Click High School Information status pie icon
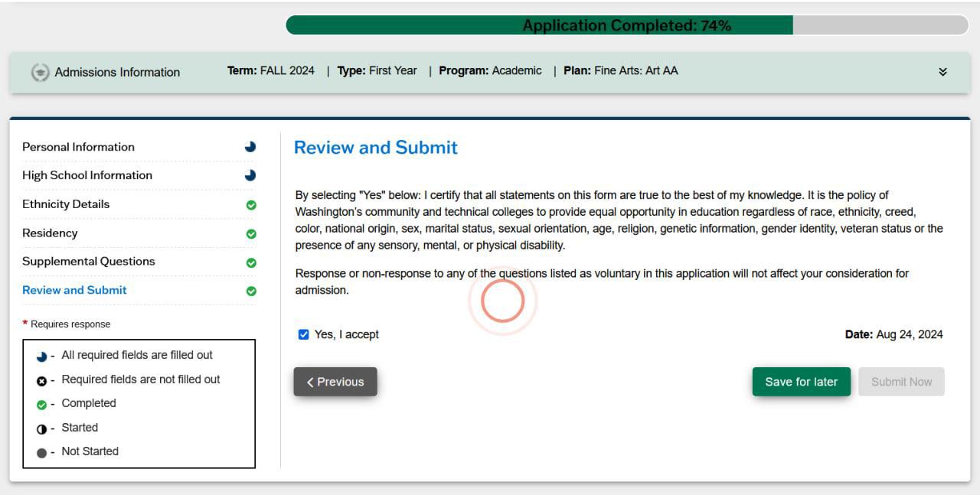 click(x=250, y=175)
